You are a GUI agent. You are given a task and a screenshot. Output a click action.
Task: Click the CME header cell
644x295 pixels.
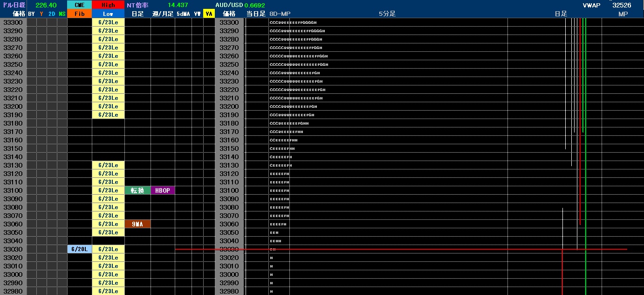tap(80, 5)
